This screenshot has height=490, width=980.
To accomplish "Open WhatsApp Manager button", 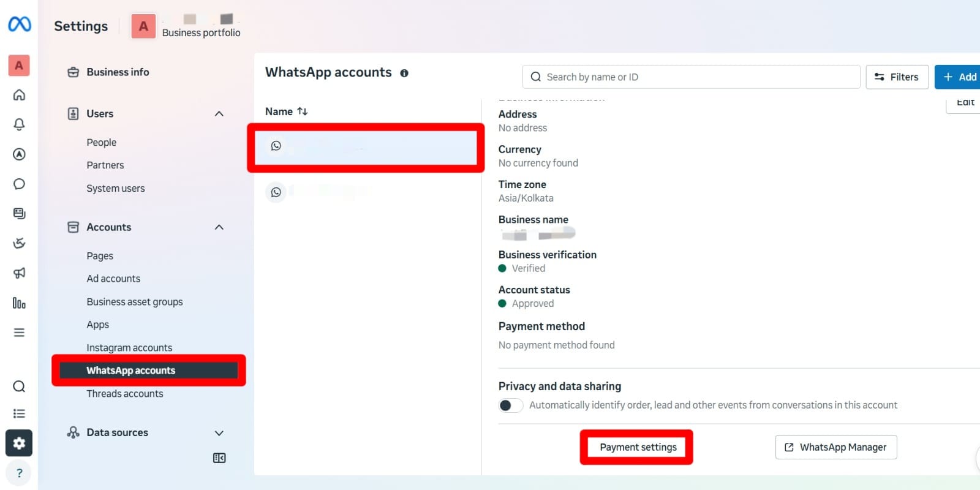I will click(x=836, y=447).
